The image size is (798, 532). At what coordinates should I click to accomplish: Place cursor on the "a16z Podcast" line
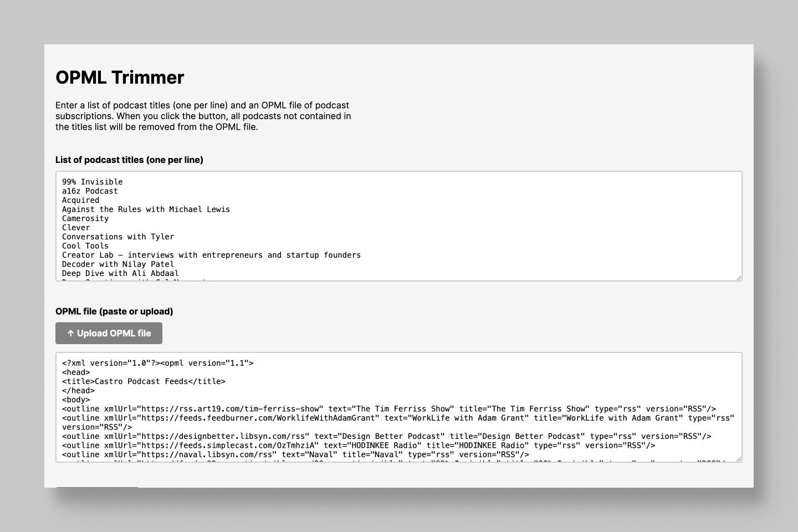90,191
